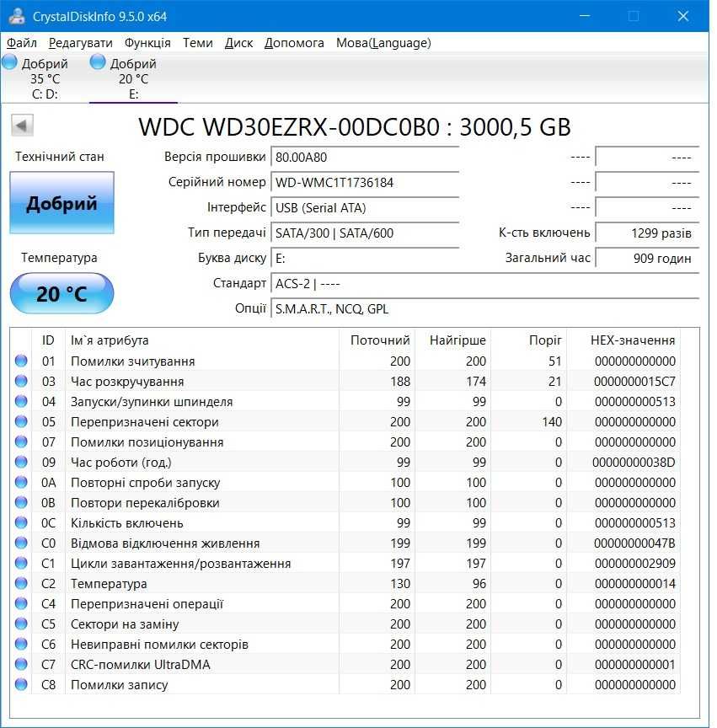Click status orb for attribute C4 Перепризначені операції

point(21,603)
